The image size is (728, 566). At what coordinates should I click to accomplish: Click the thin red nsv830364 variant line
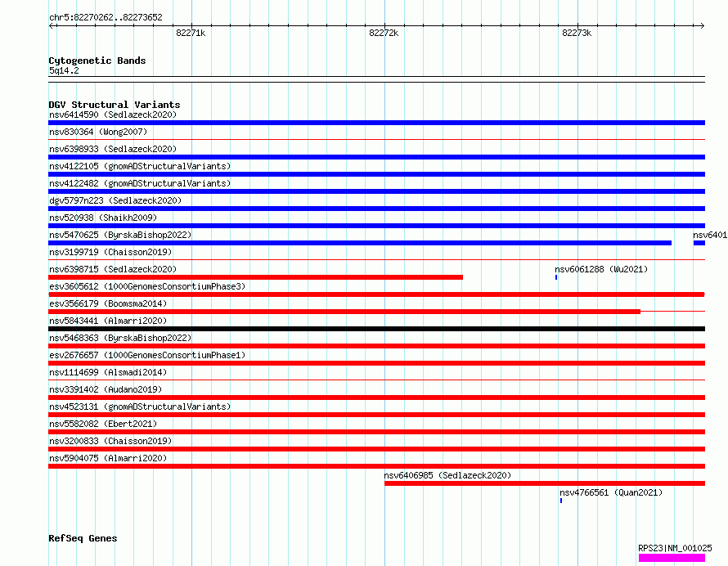tap(376, 139)
